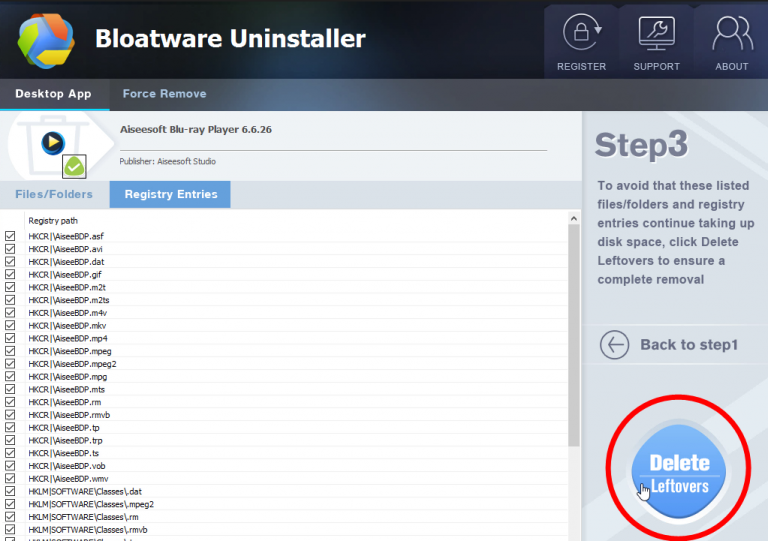Click the ABOUT label

[732, 67]
